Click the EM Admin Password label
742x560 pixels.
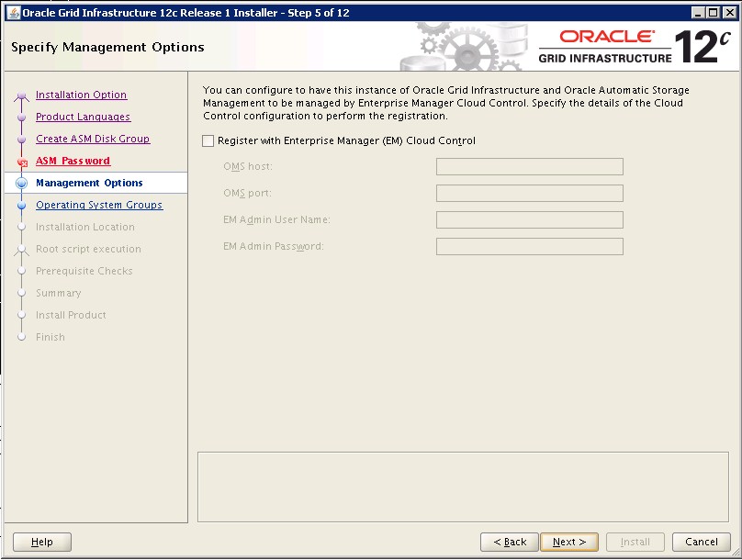click(x=274, y=246)
